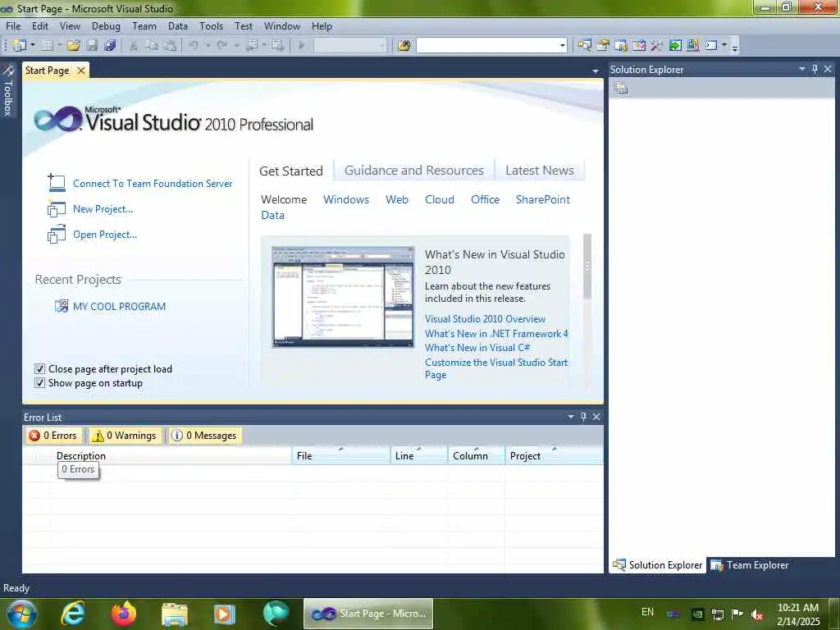840x630 pixels.
Task: Click the Toolbox hammer-and-wrench toolbar icon
Action: 656,46
